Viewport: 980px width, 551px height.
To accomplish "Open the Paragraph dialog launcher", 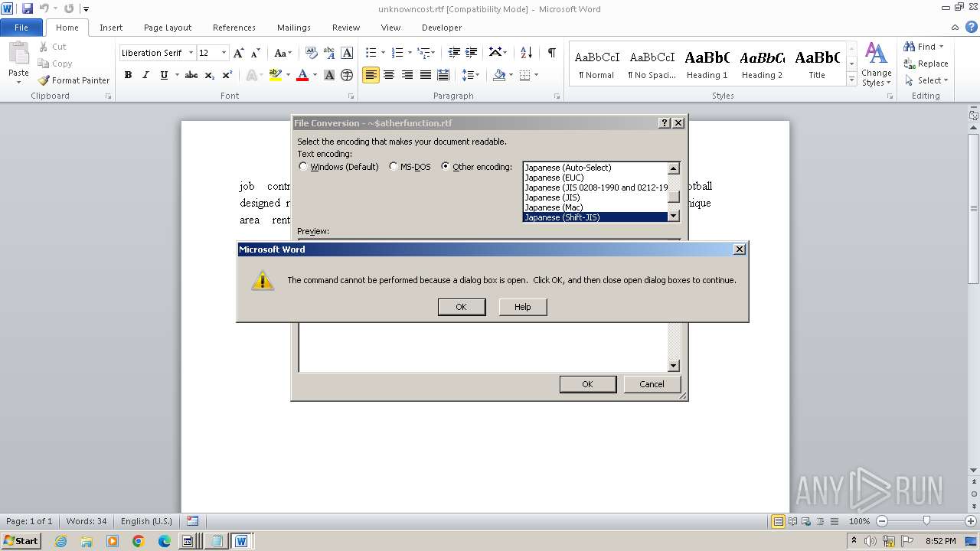I will [557, 96].
